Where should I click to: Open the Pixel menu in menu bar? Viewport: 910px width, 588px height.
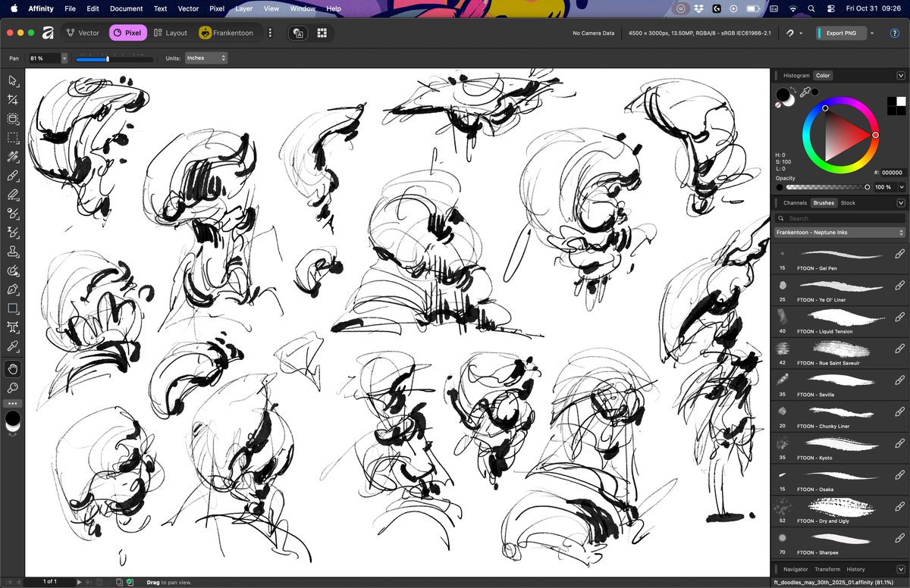pos(217,8)
